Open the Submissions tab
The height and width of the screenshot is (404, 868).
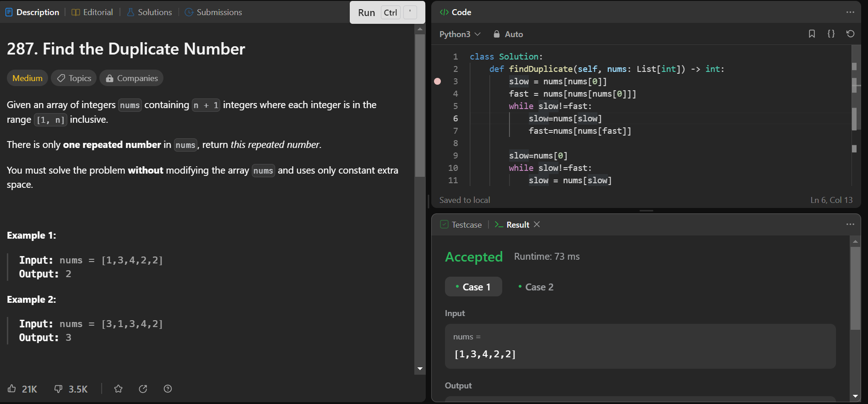coord(213,12)
